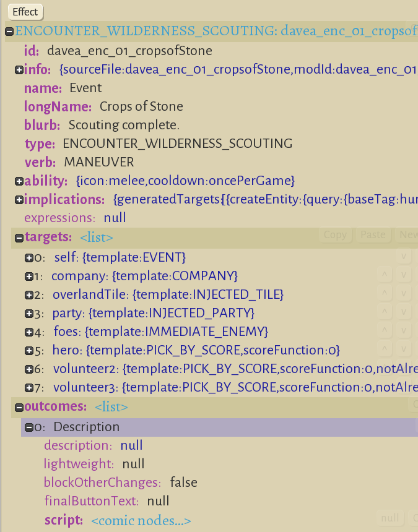This screenshot has width=418, height=532.
Task: Expand the info property node
Action: (x=19, y=70)
